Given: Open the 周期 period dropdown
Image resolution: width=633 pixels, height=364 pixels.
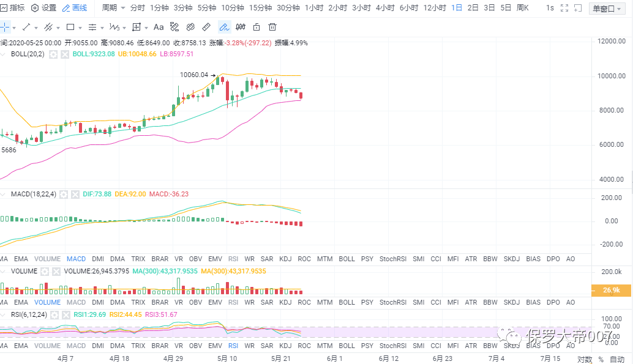Looking at the screenshot, I should (x=113, y=8).
